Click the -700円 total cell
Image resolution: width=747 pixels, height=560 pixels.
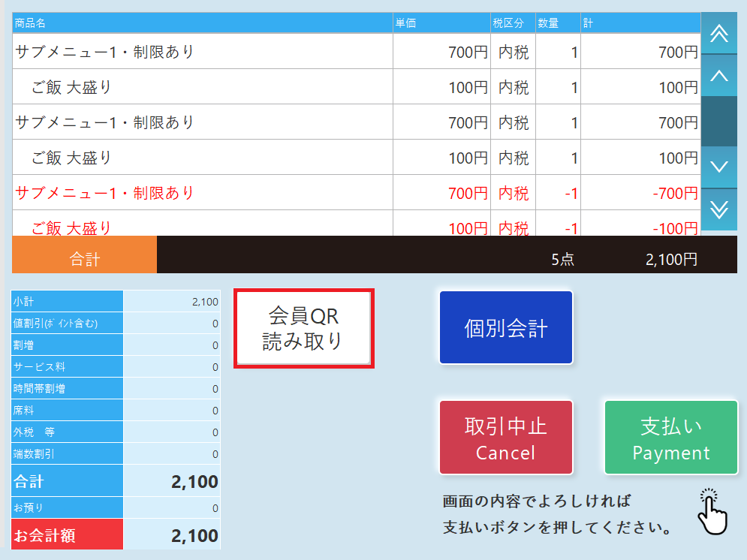pyautogui.click(x=640, y=192)
